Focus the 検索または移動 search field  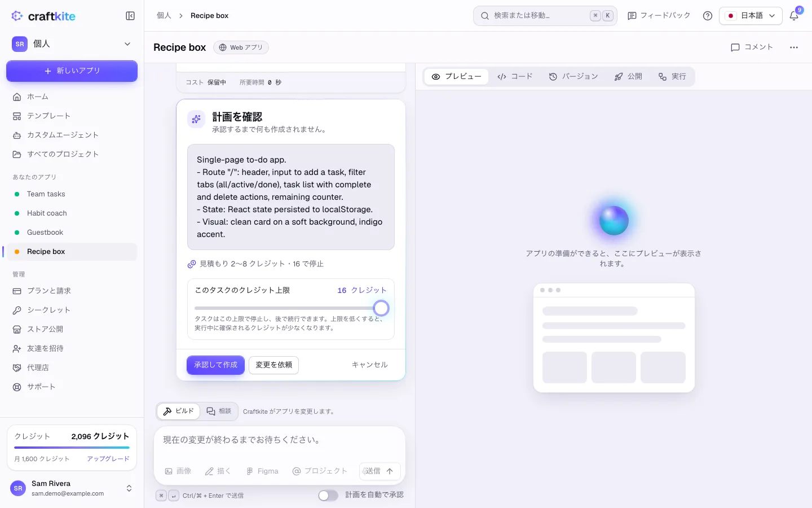coord(545,16)
